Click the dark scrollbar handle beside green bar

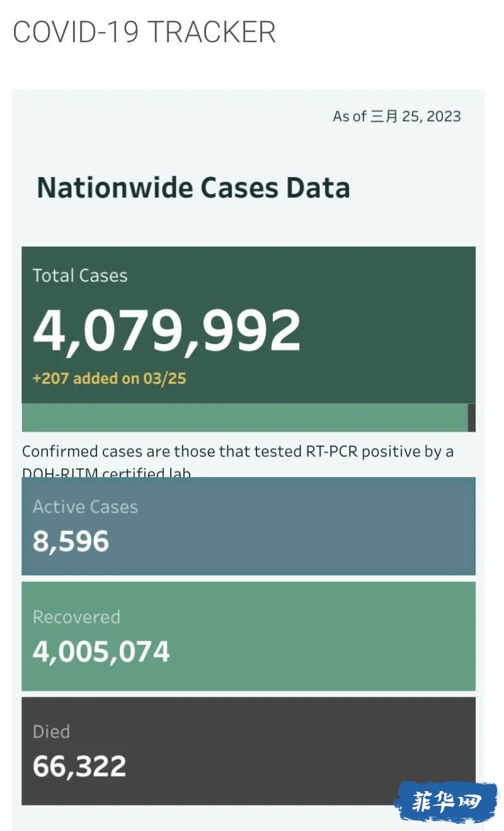(x=472, y=418)
